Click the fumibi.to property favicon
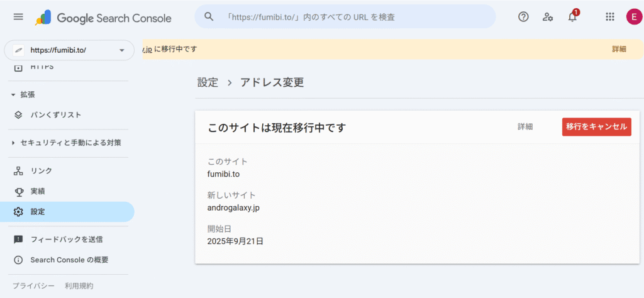Viewport: 644px width, 298px height. (18, 50)
